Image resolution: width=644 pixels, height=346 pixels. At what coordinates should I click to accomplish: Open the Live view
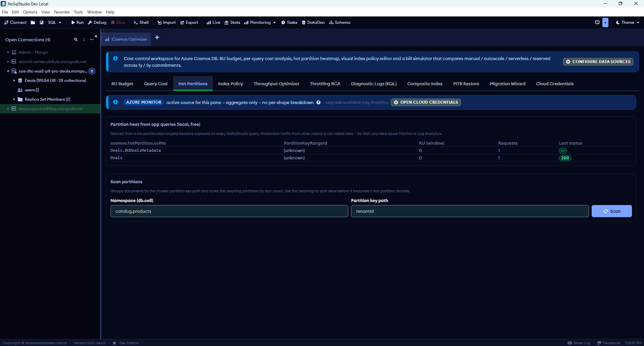click(213, 22)
